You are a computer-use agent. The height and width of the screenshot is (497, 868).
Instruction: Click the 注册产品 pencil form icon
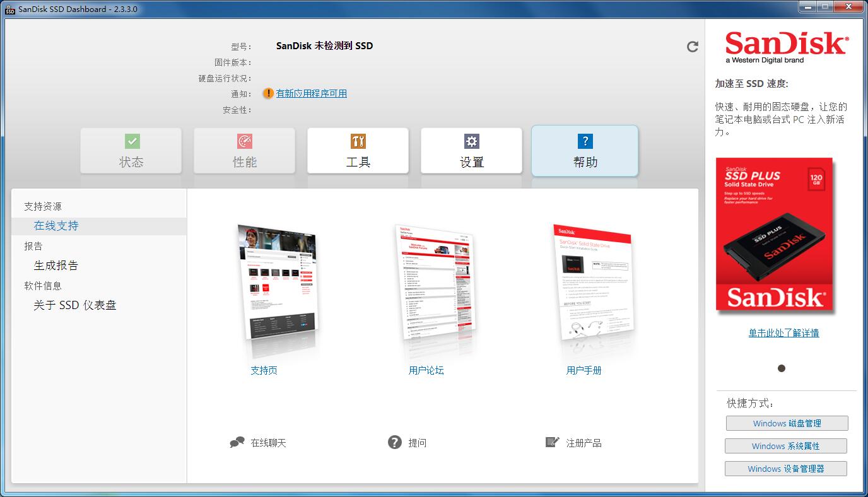[553, 442]
